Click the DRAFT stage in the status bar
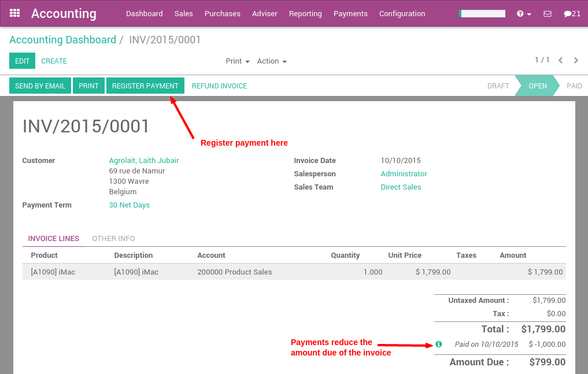 pos(498,86)
